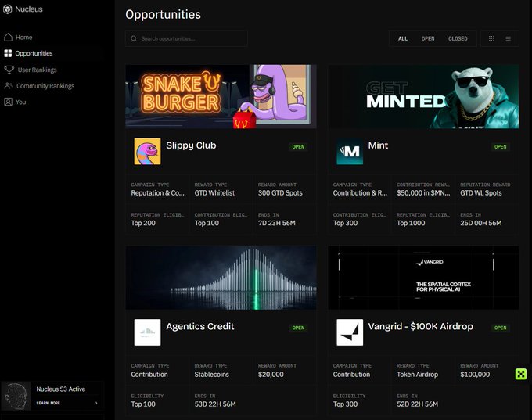Focus the Search opportunities field
Screen dimensions: 532x420
(x=187, y=38)
